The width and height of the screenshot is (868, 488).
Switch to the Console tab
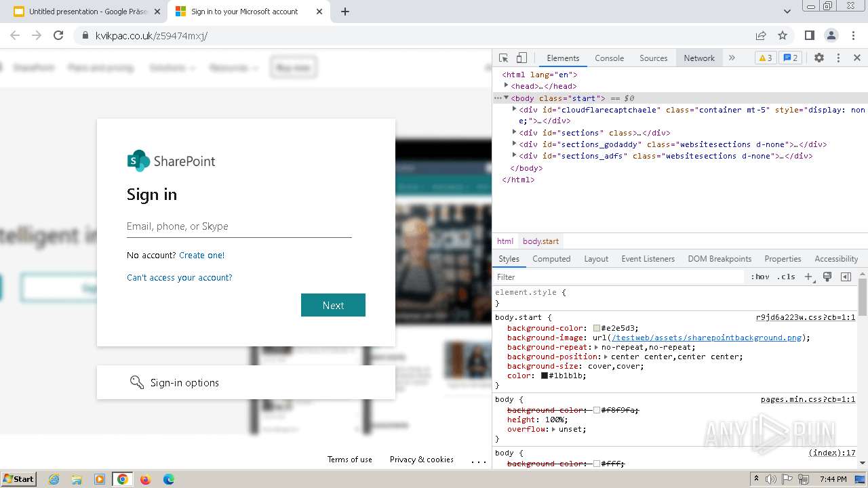click(609, 58)
